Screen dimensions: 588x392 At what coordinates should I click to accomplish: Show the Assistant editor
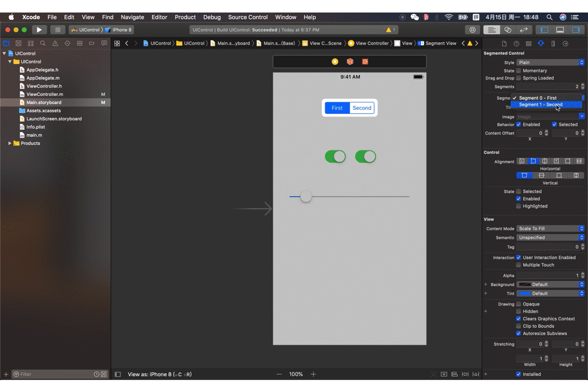pos(508,29)
